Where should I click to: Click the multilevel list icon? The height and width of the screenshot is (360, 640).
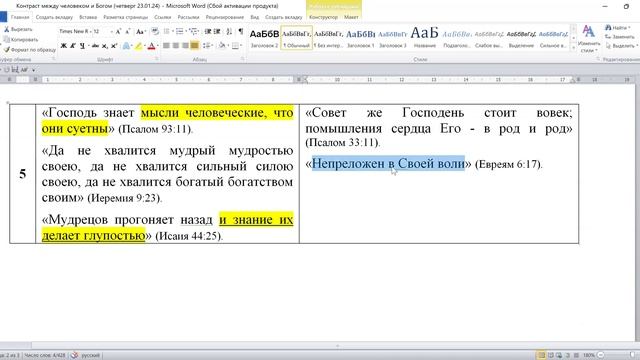pyautogui.click(x=193, y=31)
